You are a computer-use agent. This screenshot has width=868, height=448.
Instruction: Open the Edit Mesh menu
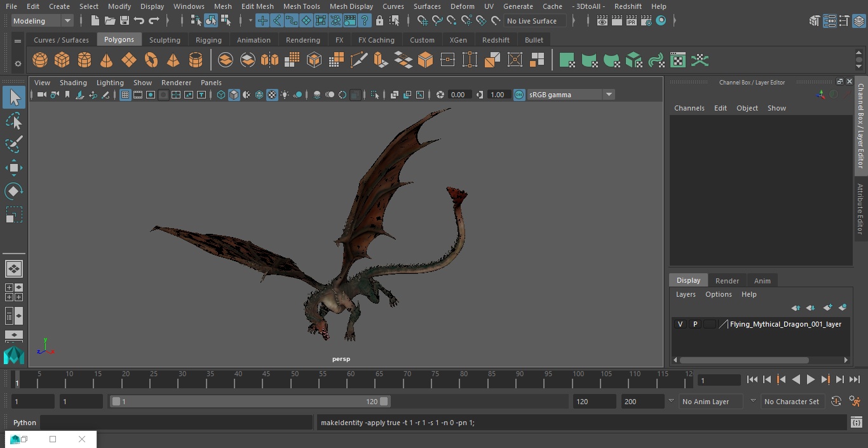pyautogui.click(x=257, y=6)
